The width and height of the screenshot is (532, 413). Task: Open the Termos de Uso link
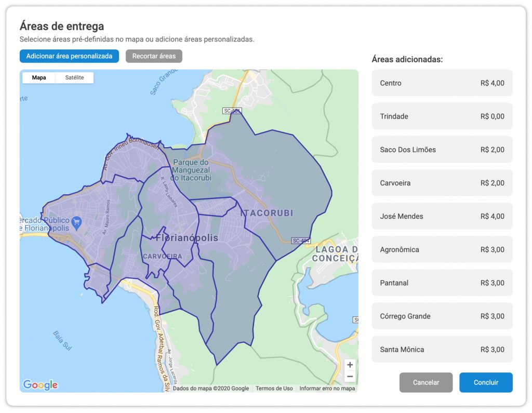point(274,388)
